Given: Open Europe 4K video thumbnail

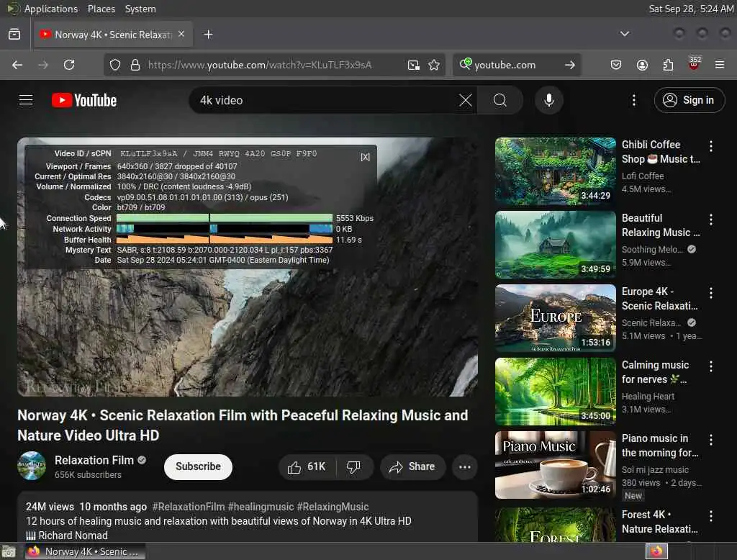Looking at the screenshot, I should coord(555,318).
